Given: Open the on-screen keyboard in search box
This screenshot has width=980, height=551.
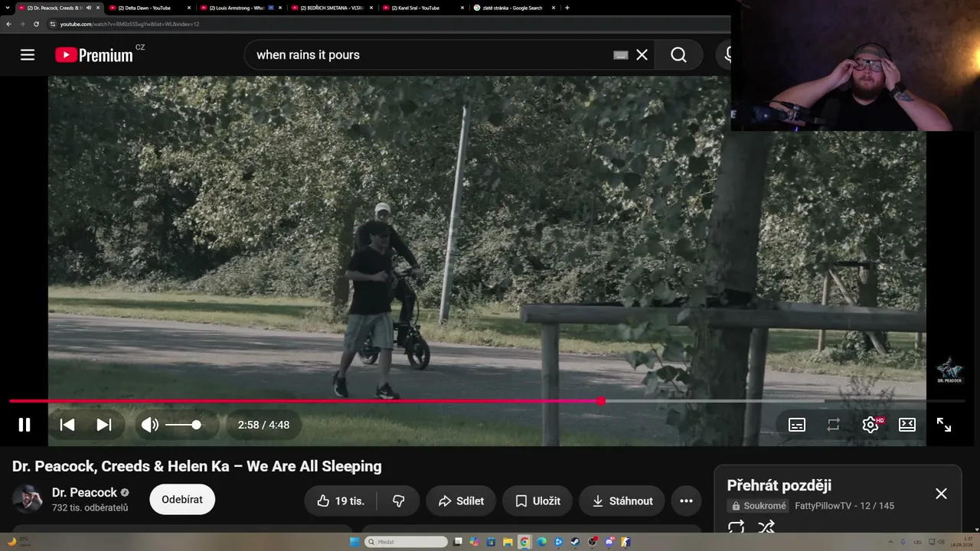Looking at the screenshot, I should pos(621,55).
